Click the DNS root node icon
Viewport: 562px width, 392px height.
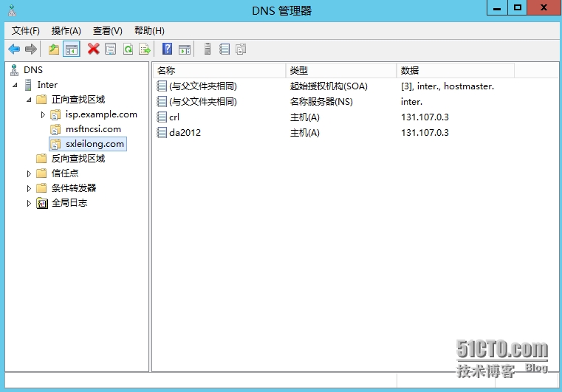(14, 70)
